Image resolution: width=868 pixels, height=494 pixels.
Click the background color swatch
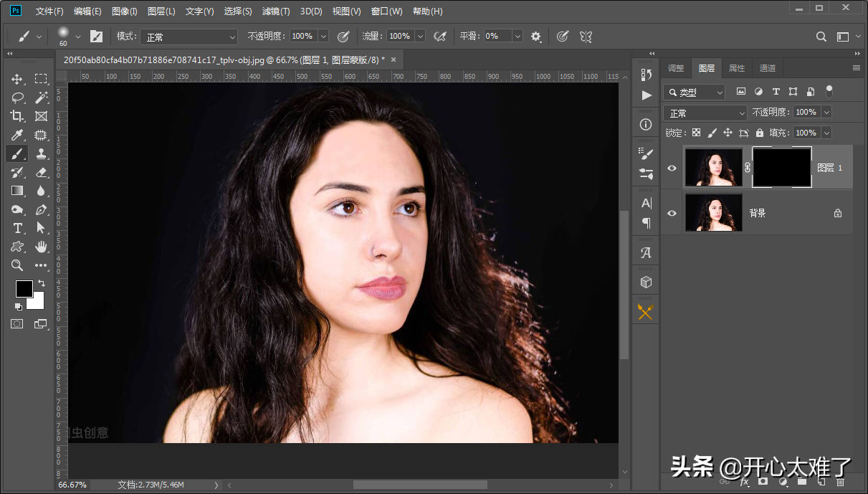38,303
